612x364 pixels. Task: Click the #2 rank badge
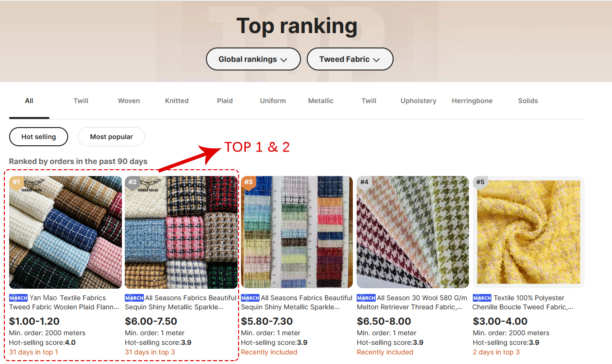tap(132, 182)
